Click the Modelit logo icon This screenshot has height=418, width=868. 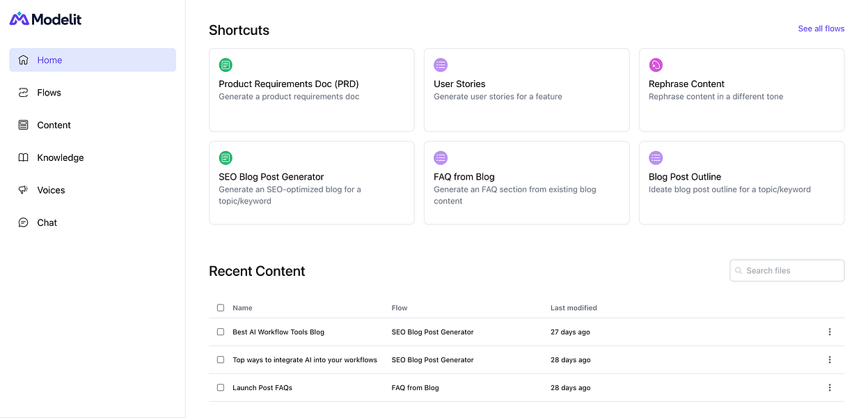tap(19, 19)
